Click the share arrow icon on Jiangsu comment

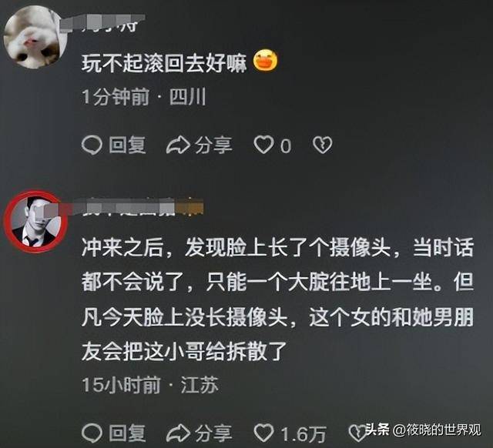pos(178,433)
